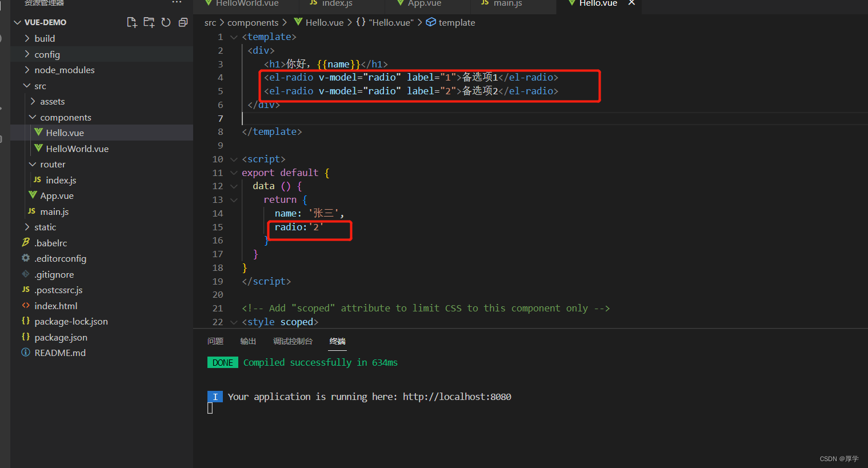Switch to the HelloWorld.vue editor tab
Screen dimensions: 868x468
pyautogui.click(x=247, y=3)
